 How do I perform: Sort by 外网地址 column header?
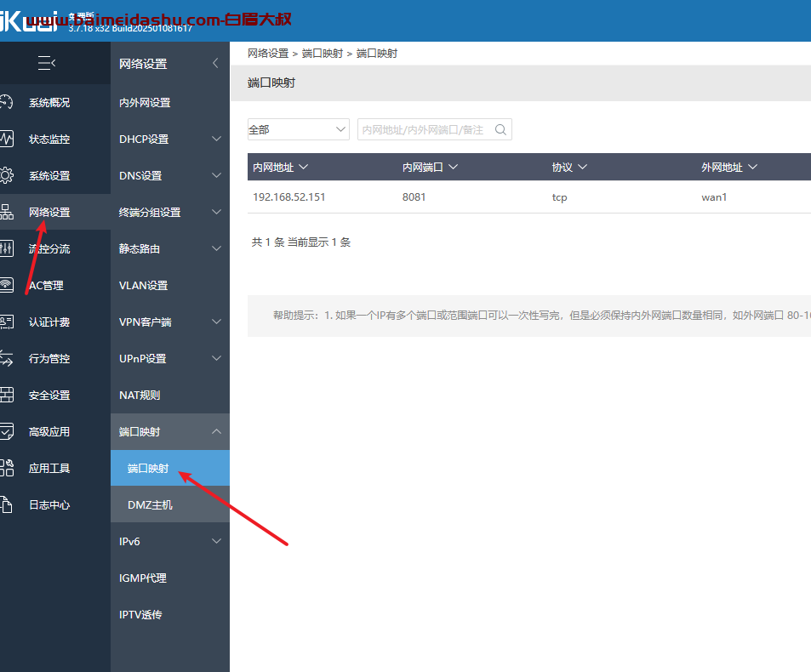[729, 167]
